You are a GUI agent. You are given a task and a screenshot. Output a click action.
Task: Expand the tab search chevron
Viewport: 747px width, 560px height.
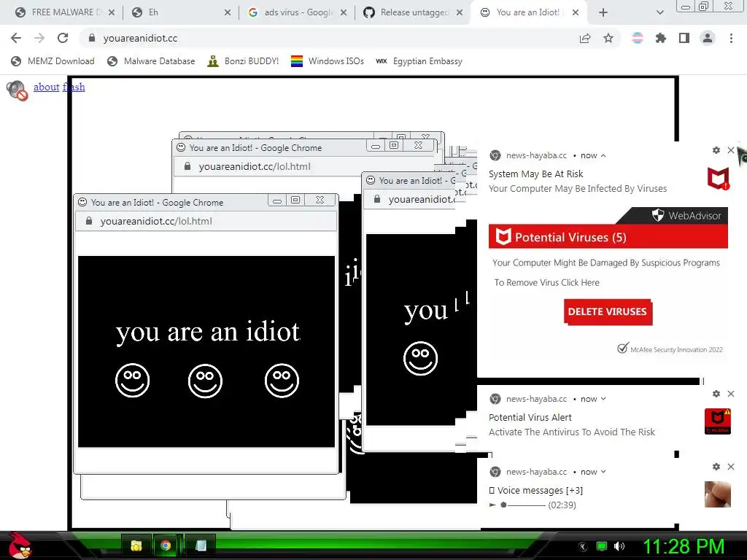[x=659, y=12]
